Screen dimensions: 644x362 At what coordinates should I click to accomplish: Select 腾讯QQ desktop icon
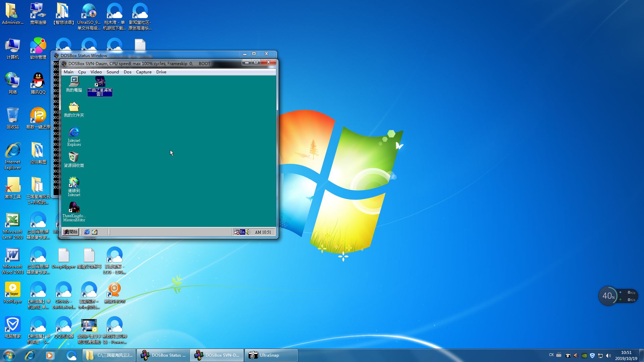point(38,83)
